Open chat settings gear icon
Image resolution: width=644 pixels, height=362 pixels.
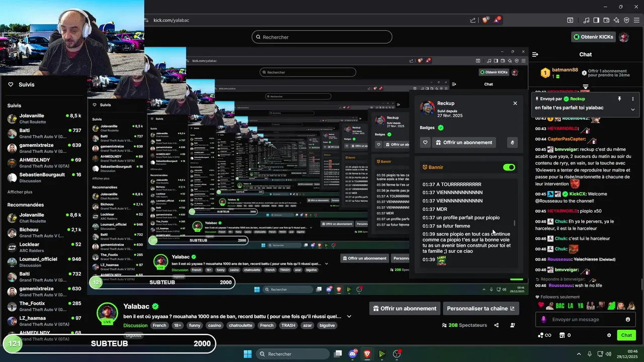pos(609,335)
